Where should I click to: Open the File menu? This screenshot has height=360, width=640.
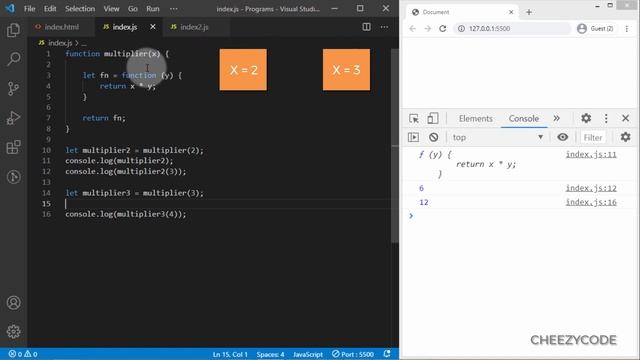click(x=29, y=9)
